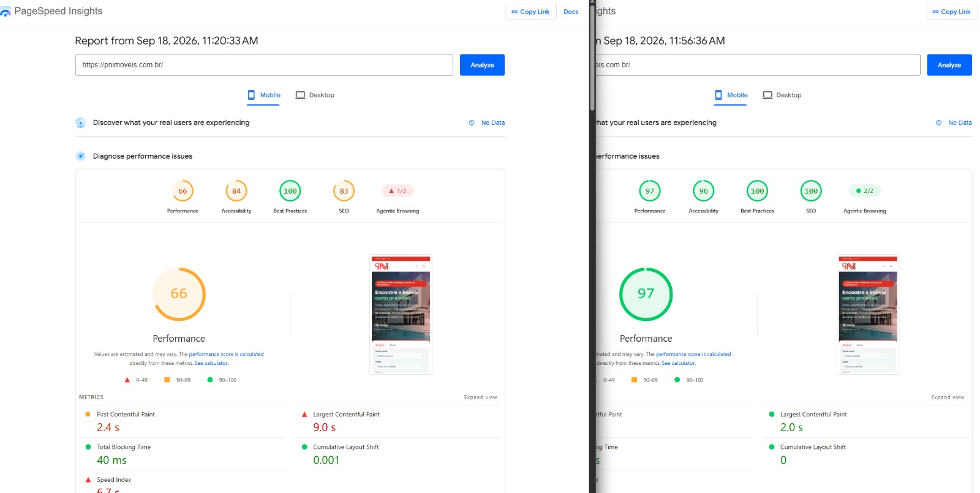
Task: Select the 83 SEO score gauge
Action: coord(344,191)
